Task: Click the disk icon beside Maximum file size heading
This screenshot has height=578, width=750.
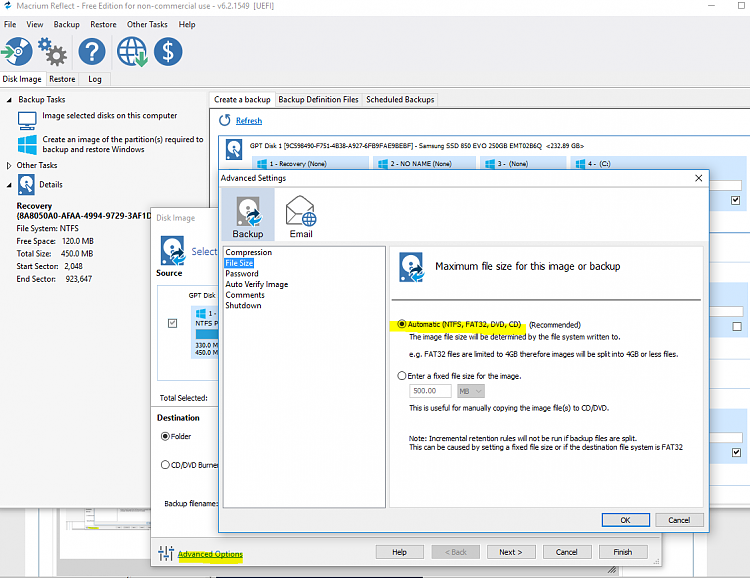Action: (x=411, y=267)
